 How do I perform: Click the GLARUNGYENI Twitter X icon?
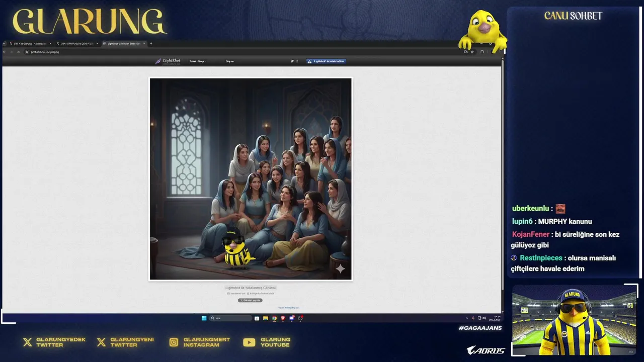(x=101, y=342)
